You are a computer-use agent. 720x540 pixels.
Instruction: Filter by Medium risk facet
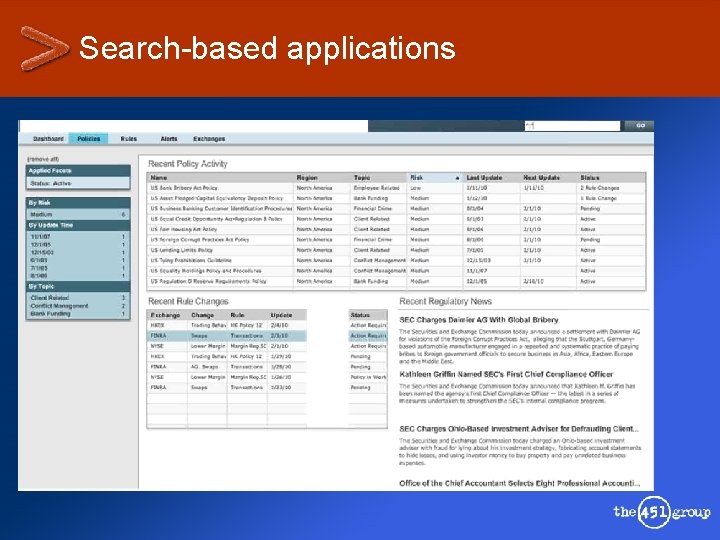pyautogui.click(x=78, y=214)
